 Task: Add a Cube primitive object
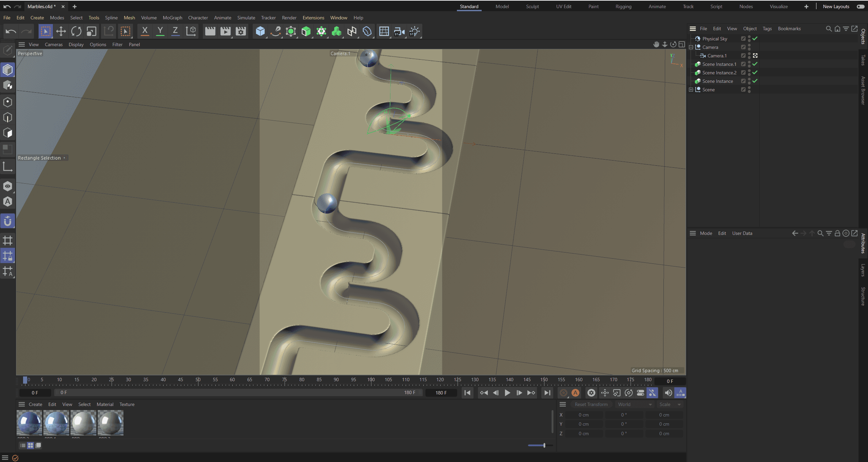260,32
